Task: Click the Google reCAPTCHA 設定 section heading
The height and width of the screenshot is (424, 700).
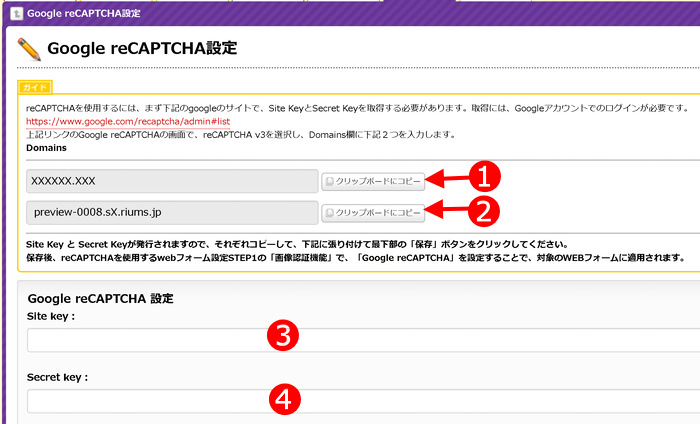Action: click(100, 299)
